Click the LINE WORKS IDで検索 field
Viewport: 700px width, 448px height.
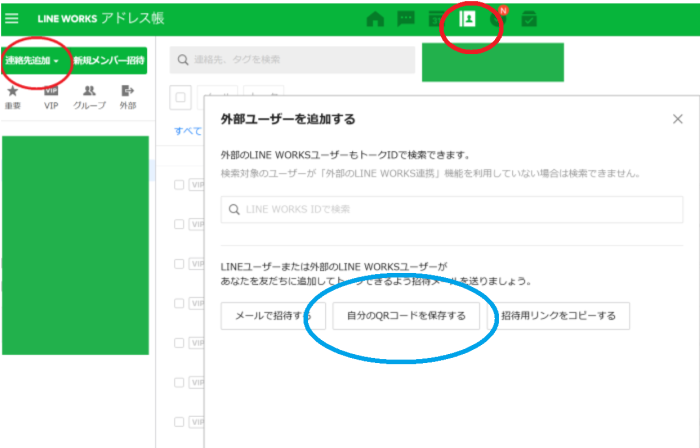coord(452,209)
